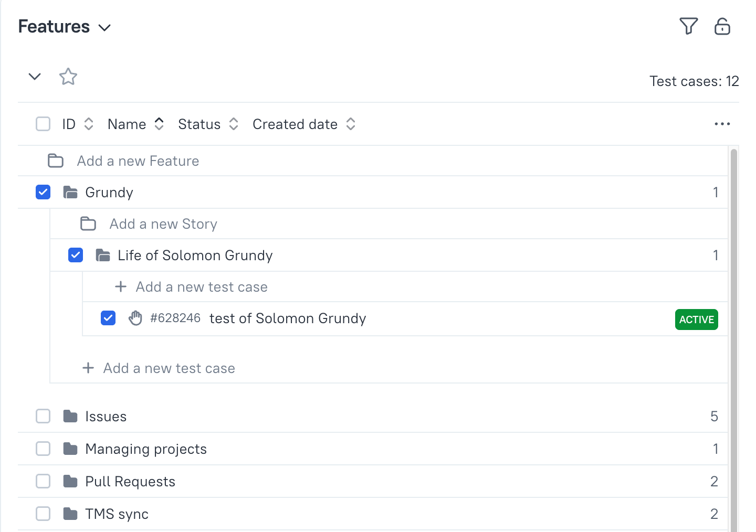Image resolution: width=756 pixels, height=532 pixels.
Task: Click the Grundy folder icon
Action: pos(70,193)
